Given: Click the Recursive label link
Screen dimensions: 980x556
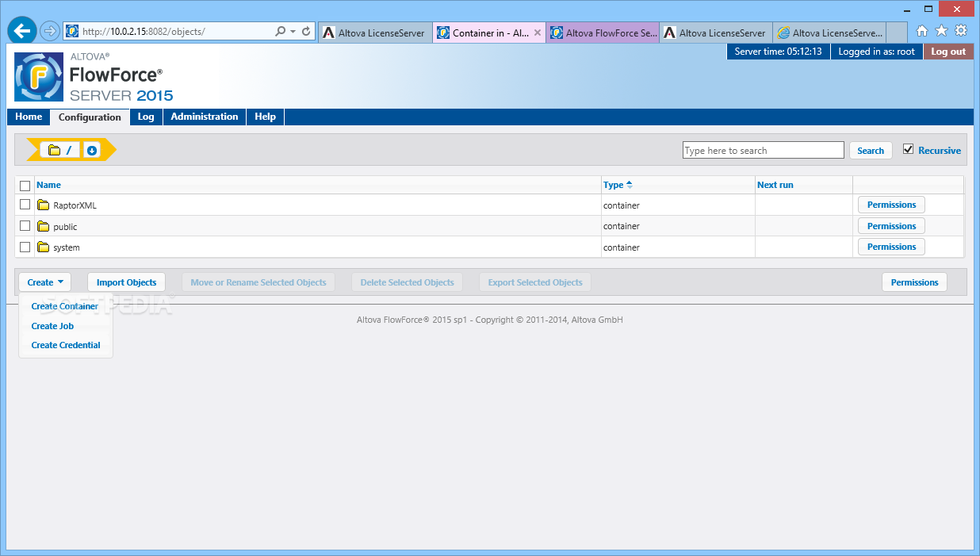Looking at the screenshot, I should (940, 151).
